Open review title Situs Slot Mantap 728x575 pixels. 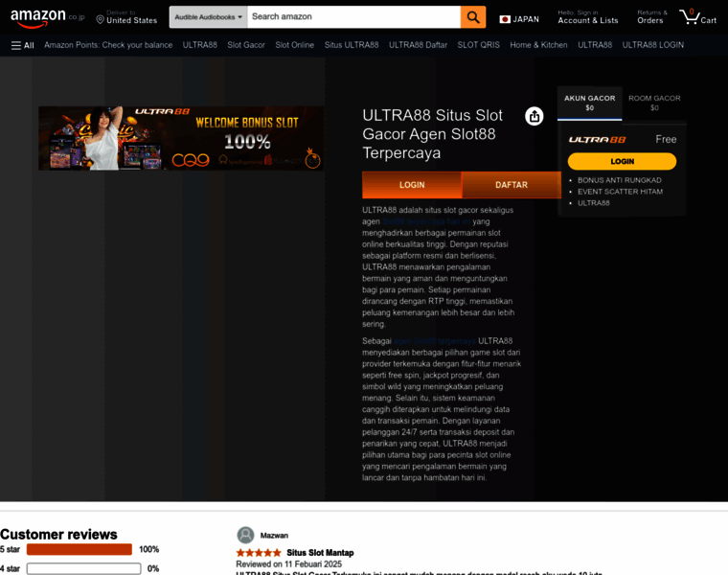tap(320, 553)
